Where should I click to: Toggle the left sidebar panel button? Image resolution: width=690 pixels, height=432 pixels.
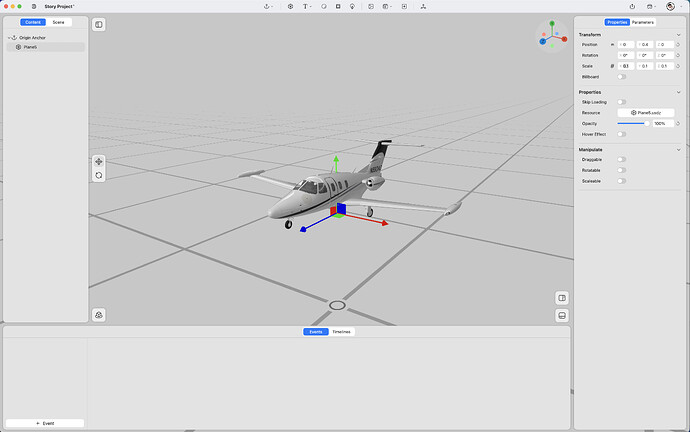[99, 24]
